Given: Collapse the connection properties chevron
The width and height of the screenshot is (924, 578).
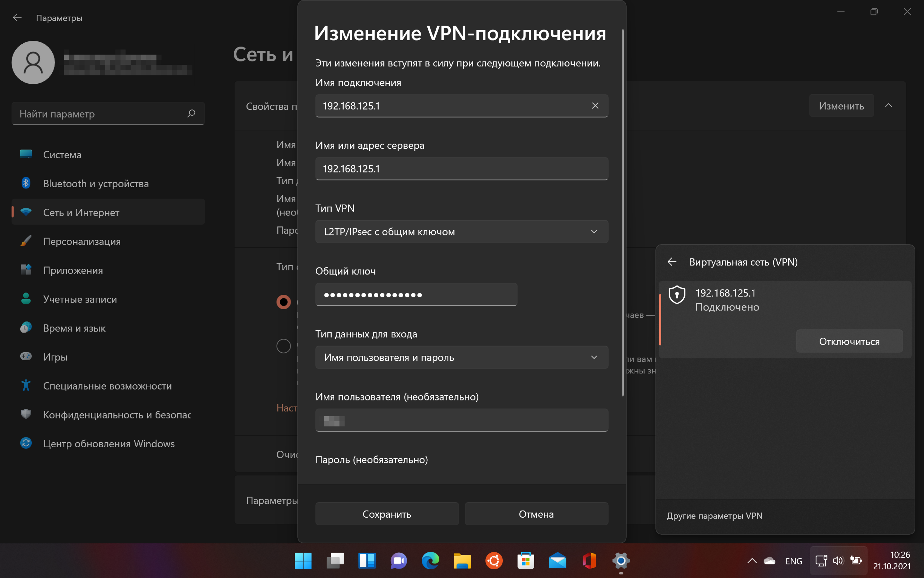Looking at the screenshot, I should [888, 106].
